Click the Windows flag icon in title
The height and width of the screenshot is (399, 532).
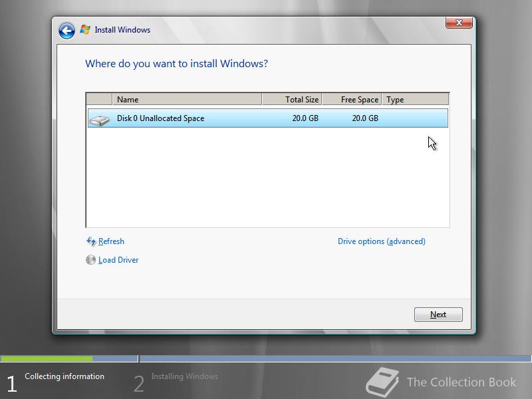[x=85, y=30]
